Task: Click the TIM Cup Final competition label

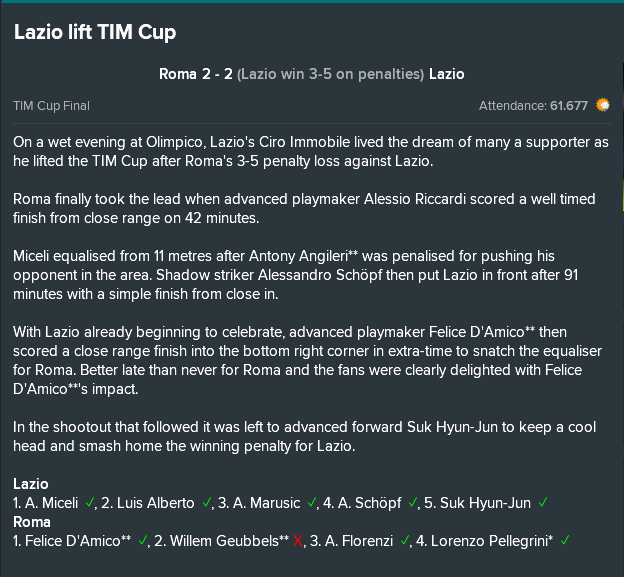Action: pyautogui.click(x=51, y=106)
